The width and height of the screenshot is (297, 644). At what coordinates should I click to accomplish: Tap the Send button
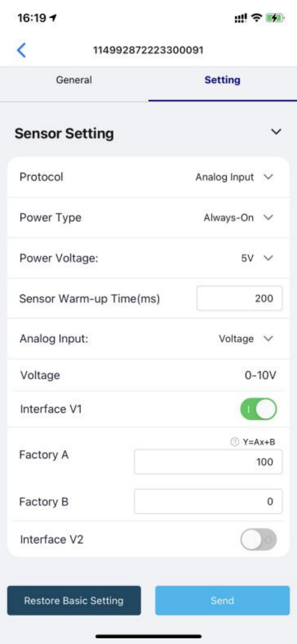coord(222,600)
